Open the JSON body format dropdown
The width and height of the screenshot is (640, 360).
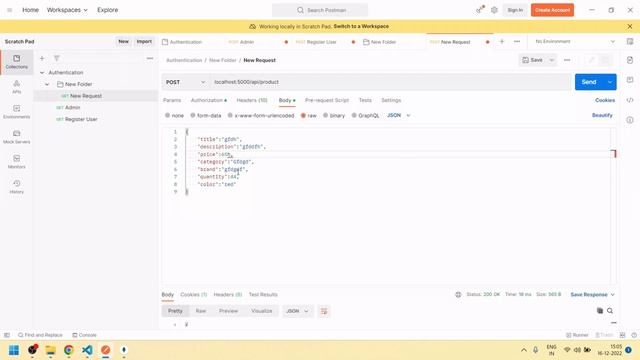(x=399, y=116)
